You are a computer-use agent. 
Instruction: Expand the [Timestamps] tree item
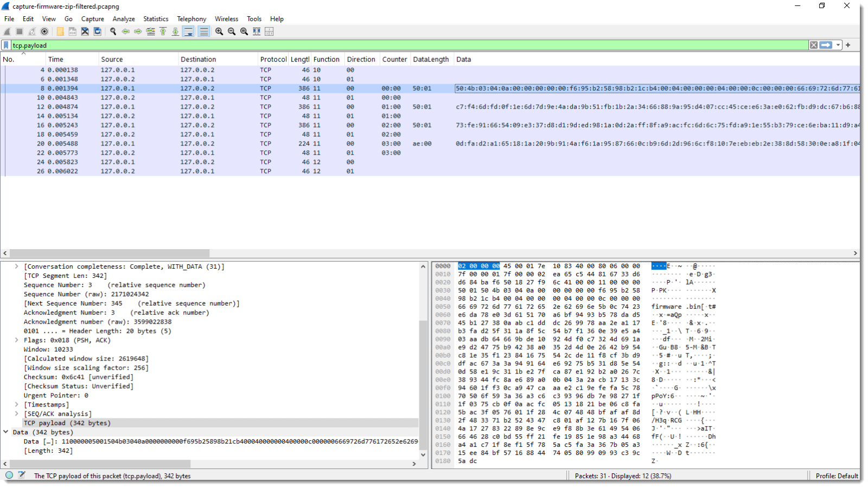(16, 404)
